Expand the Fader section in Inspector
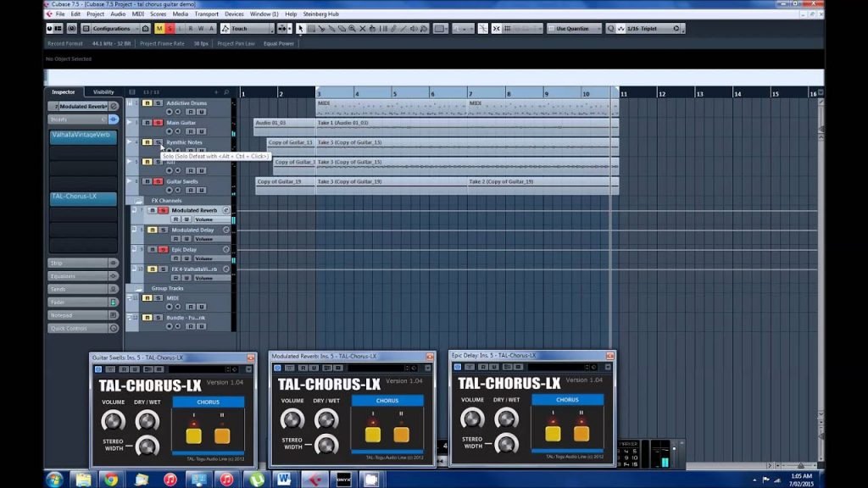Viewport: 868px width, 488px height. pyautogui.click(x=83, y=302)
